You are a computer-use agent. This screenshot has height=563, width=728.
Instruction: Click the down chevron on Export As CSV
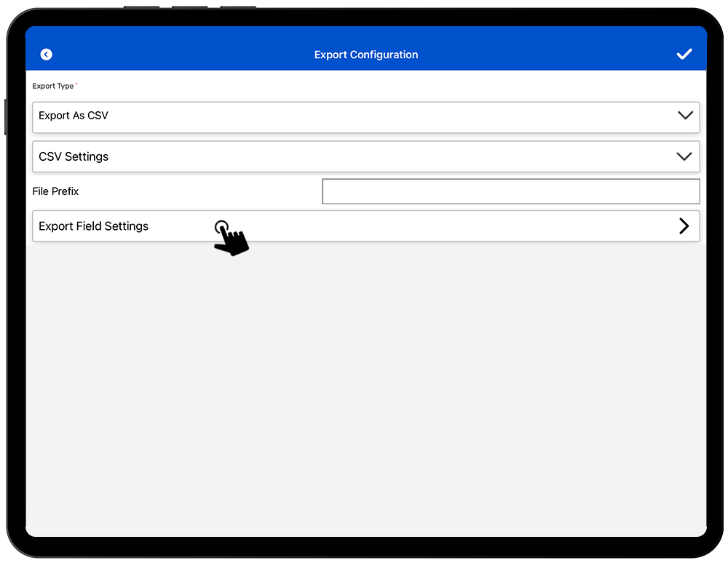(684, 116)
